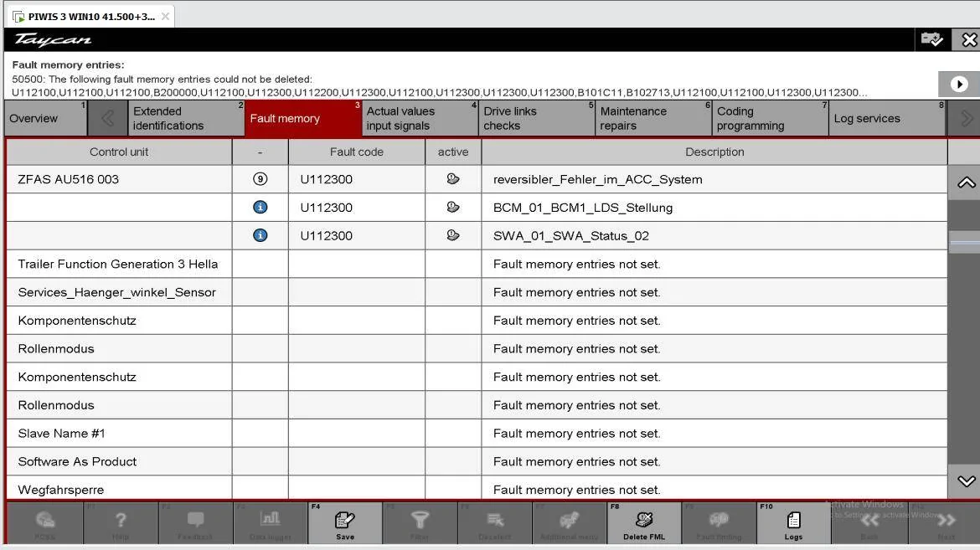
Task: Close the PIWIS 3 WIN10 tab
Action: coord(165,16)
